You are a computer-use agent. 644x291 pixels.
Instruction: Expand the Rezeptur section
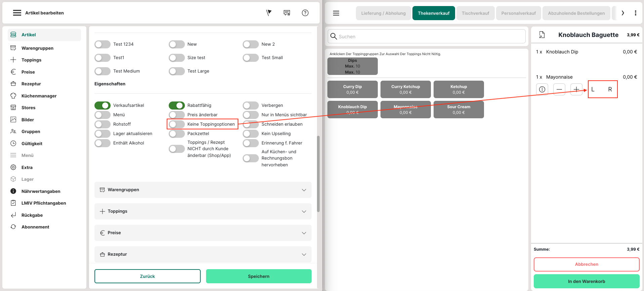(x=203, y=254)
